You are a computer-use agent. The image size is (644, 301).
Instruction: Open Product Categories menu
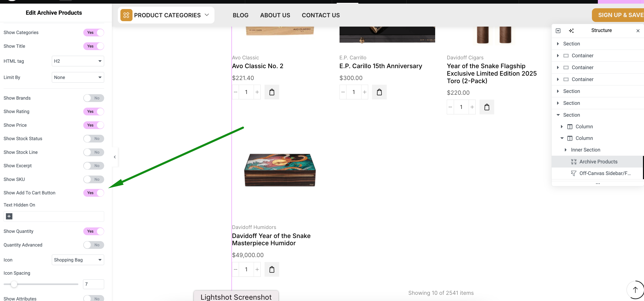tap(166, 15)
